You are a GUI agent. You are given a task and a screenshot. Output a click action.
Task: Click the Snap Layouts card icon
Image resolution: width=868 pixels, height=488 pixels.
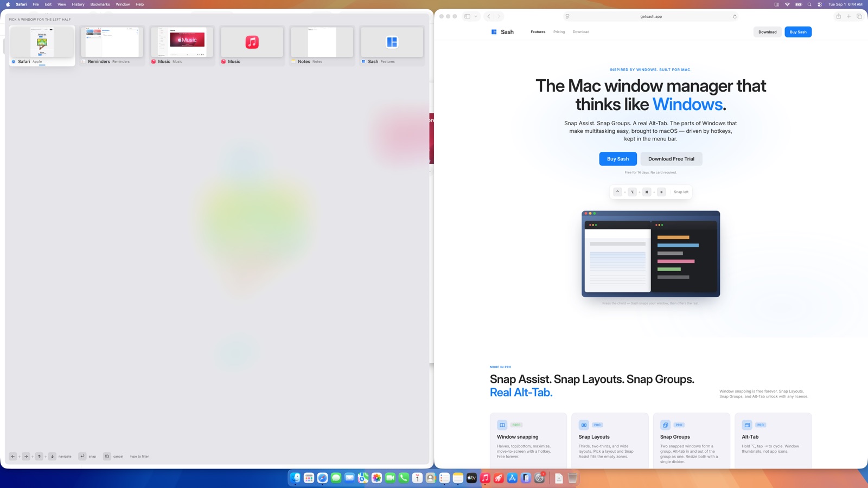click(x=584, y=425)
